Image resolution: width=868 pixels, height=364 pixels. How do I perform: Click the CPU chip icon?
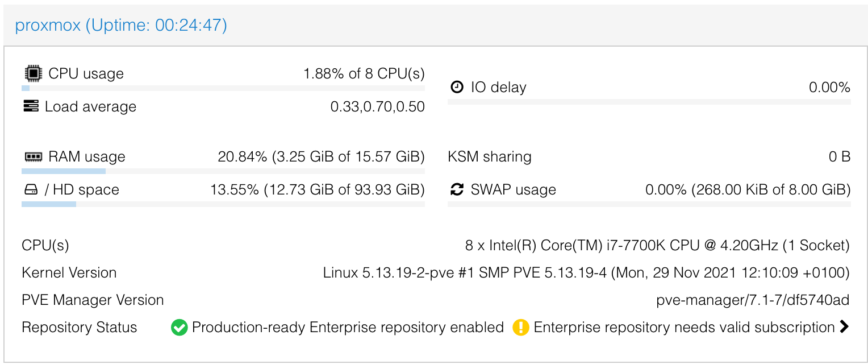[x=33, y=73]
